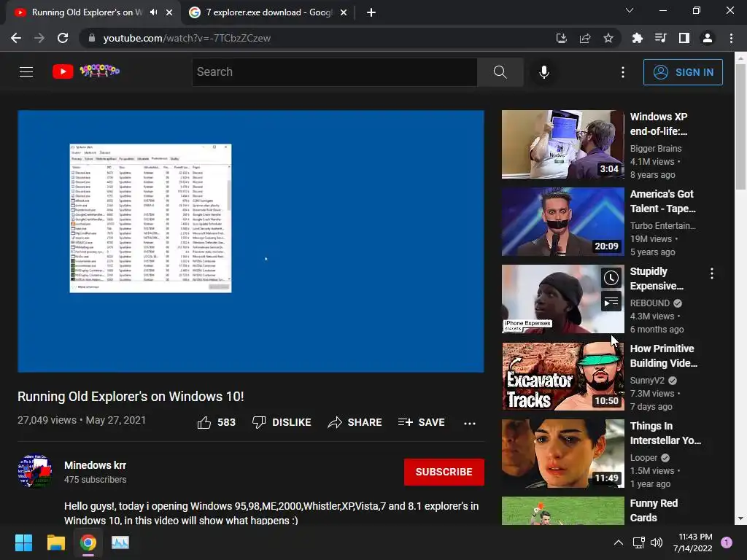This screenshot has height=560, width=747.
Task: Bookmark this page with star icon
Action: click(x=608, y=38)
